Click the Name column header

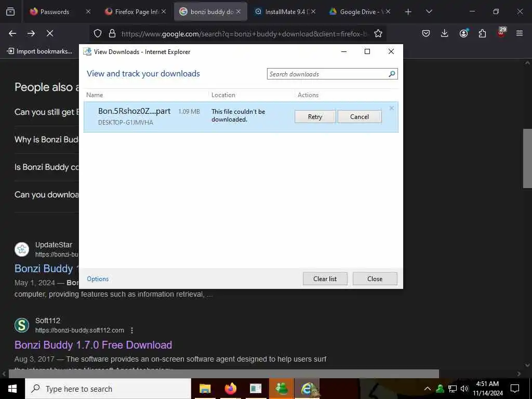(x=95, y=95)
